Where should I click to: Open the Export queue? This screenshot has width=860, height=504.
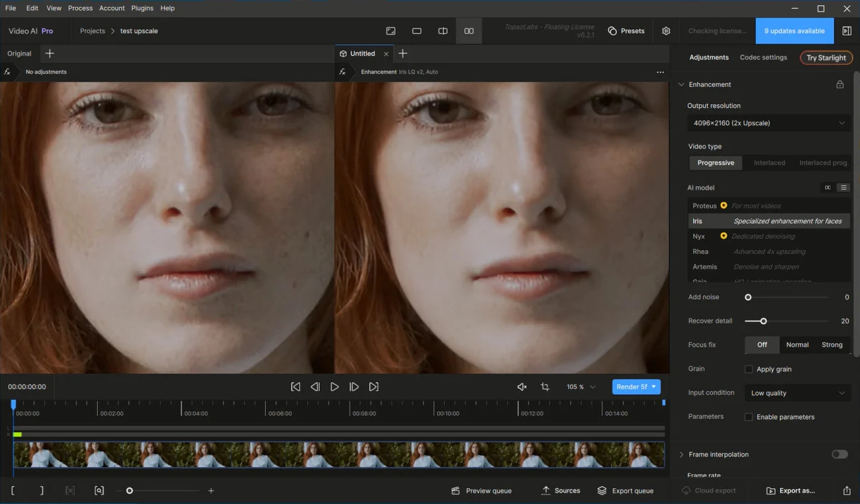pyautogui.click(x=626, y=491)
